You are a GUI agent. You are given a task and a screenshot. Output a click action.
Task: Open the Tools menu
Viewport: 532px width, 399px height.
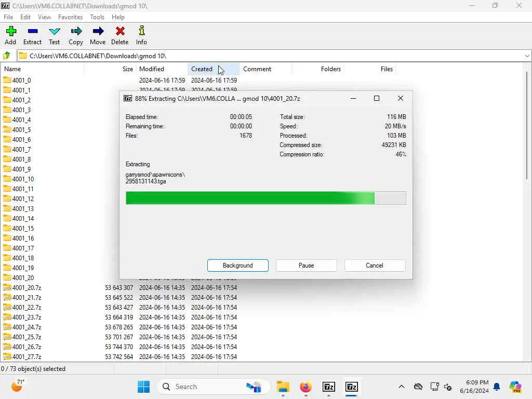click(x=97, y=17)
